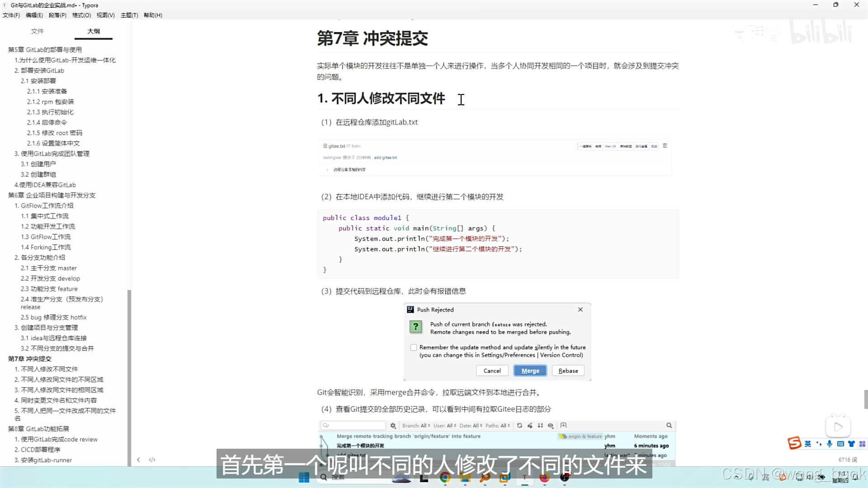The height and width of the screenshot is (488, 868).
Task: Toggle source code mode icon
Action: (152, 460)
